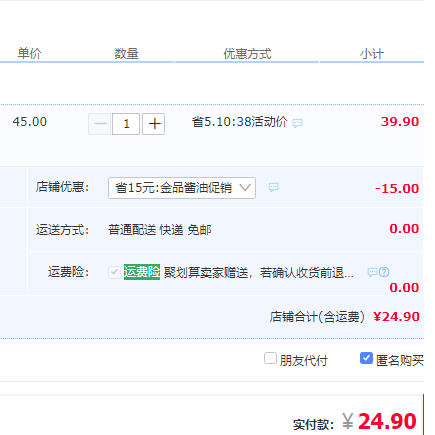435x435 pixels.
Task: Expand the chevron arrow in 店铺优惠 selector
Action: pyautogui.click(x=245, y=188)
